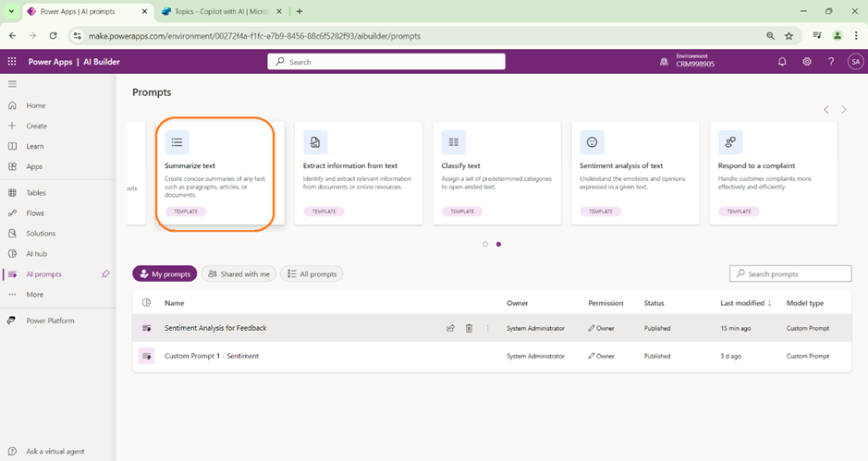Open more options for Sentiment Analysis prompt

point(487,328)
